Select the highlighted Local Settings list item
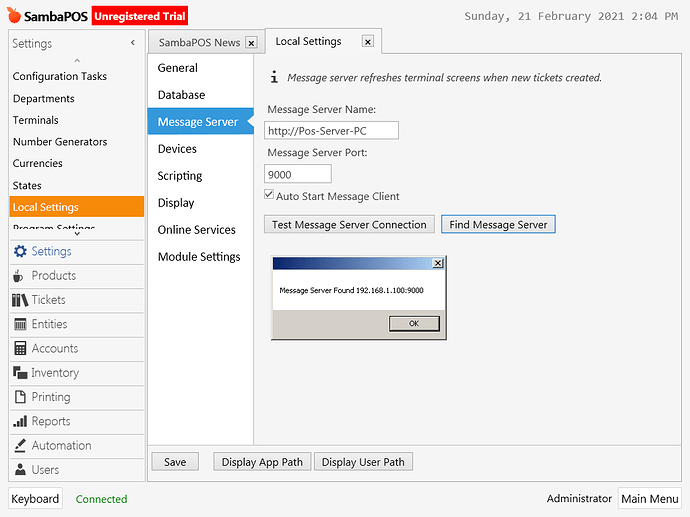 click(77, 207)
